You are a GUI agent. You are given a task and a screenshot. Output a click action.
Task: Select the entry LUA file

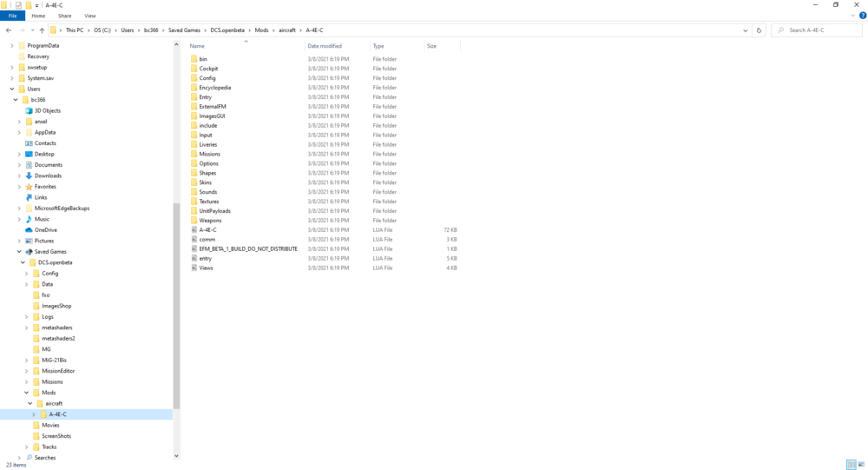pyautogui.click(x=206, y=258)
